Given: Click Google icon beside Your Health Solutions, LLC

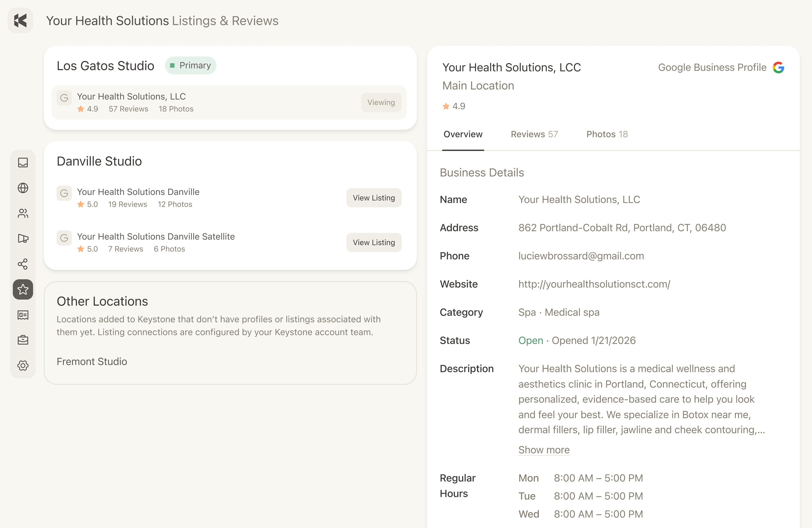Looking at the screenshot, I should pyautogui.click(x=64, y=98).
